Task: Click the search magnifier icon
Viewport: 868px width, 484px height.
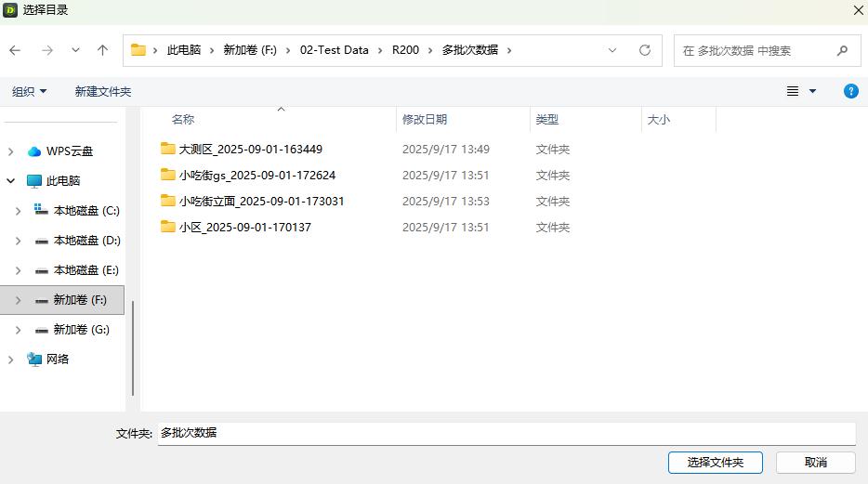Action: click(843, 51)
